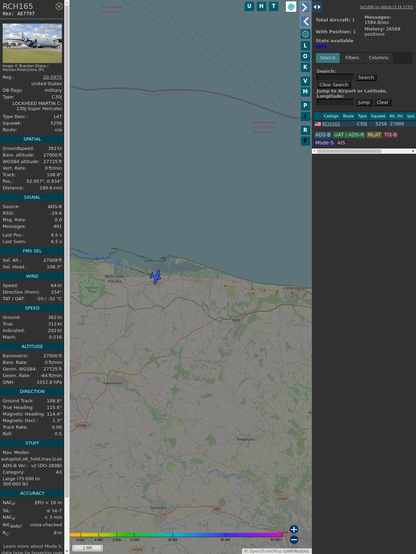Toggle the MLAT source legend label
Image resolution: width=416 pixels, height=554 pixels.
click(374, 135)
